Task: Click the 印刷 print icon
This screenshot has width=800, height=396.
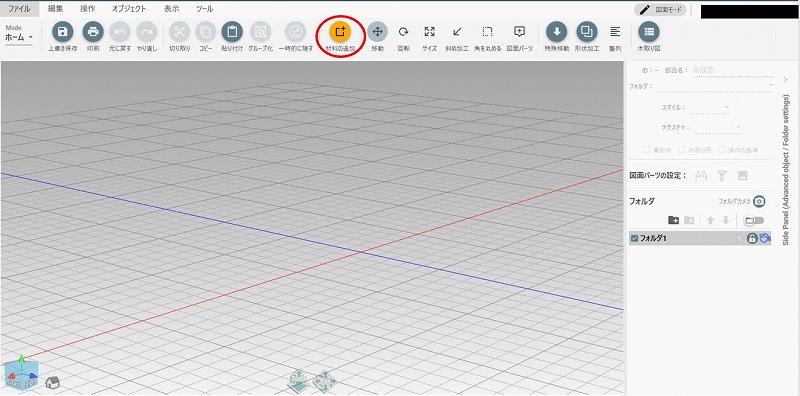Action: (x=93, y=32)
